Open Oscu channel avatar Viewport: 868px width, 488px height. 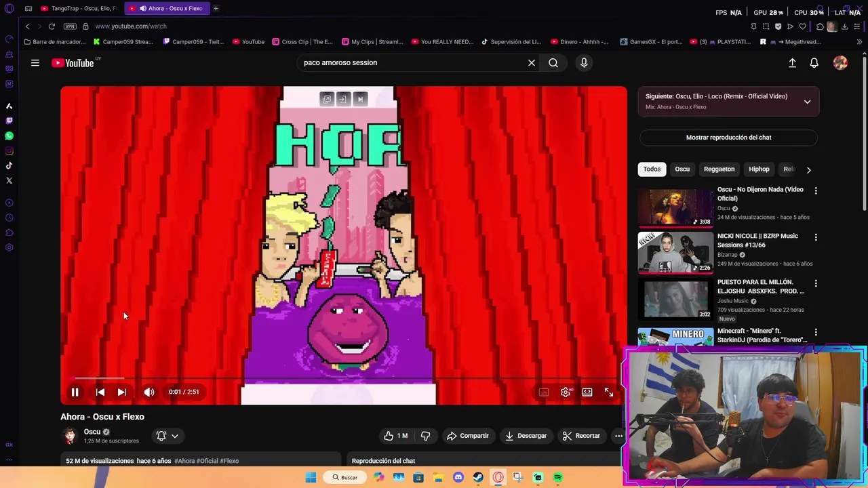point(70,436)
